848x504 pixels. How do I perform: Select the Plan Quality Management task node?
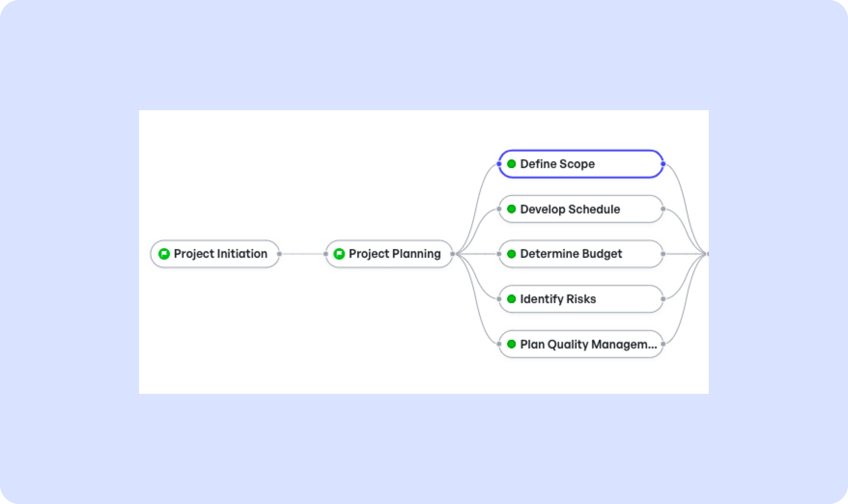(x=581, y=344)
